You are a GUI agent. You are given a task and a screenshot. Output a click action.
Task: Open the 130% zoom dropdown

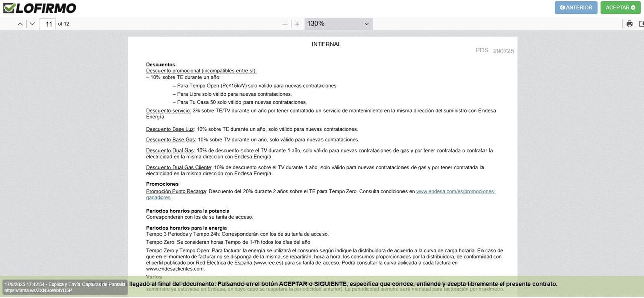pos(339,24)
